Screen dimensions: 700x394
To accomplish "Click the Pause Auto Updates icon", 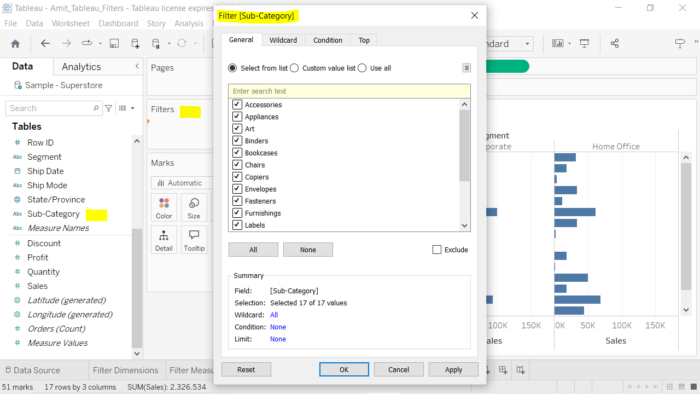I will (x=156, y=43).
